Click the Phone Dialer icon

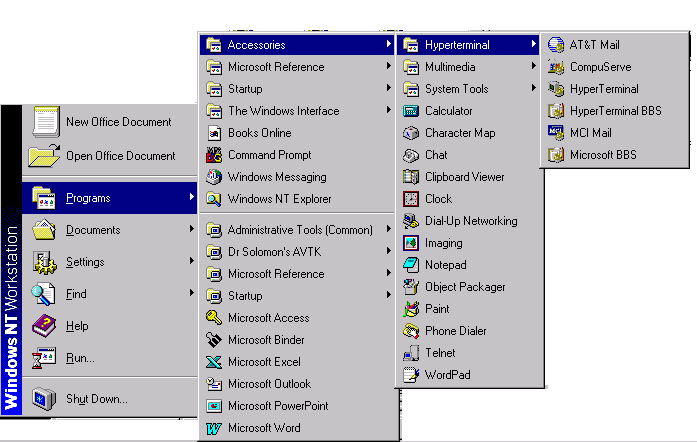click(x=411, y=331)
